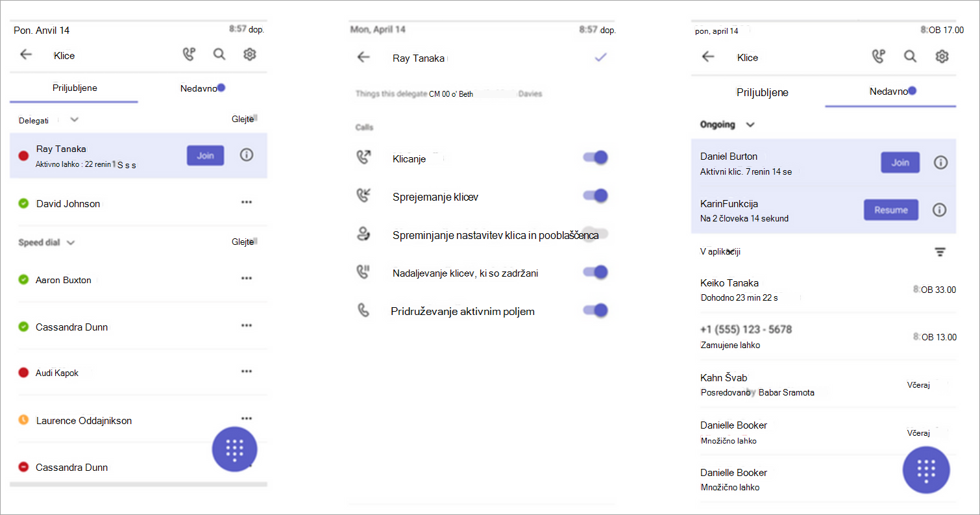Screen dimensions: 980x515
Task: Resume the KarinFunkcija held call
Action: click(890, 210)
